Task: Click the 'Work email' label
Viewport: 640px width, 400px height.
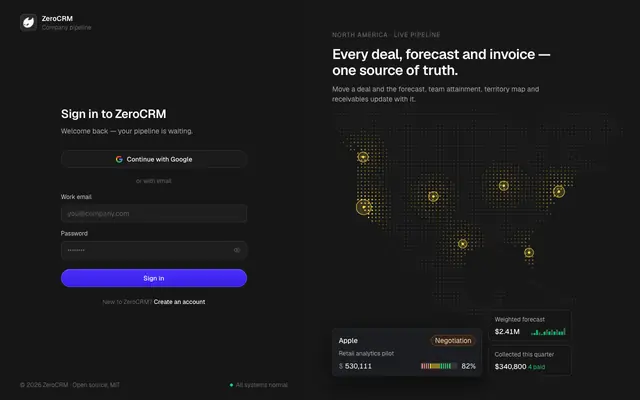Action: point(76,197)
